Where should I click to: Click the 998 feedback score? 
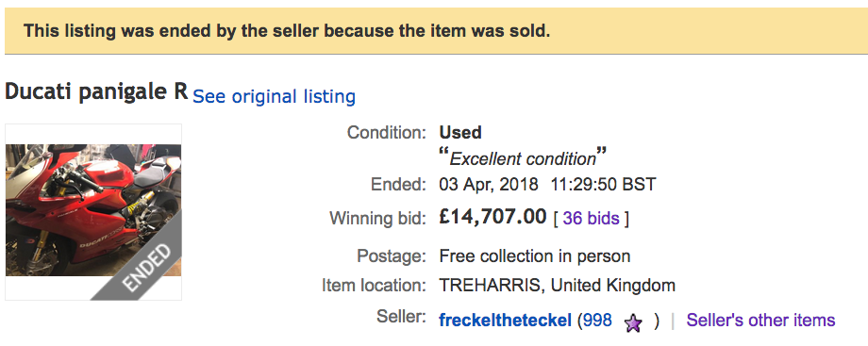pyautogui.click(x=596, y=320)
